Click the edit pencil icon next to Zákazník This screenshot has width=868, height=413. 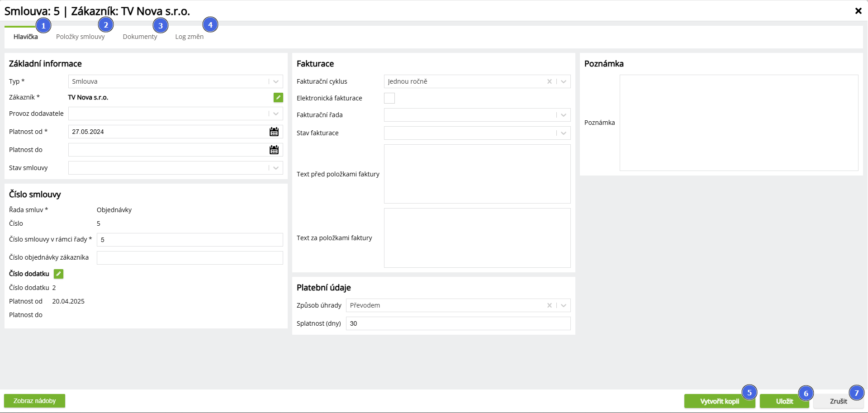[x=278, y=97]
